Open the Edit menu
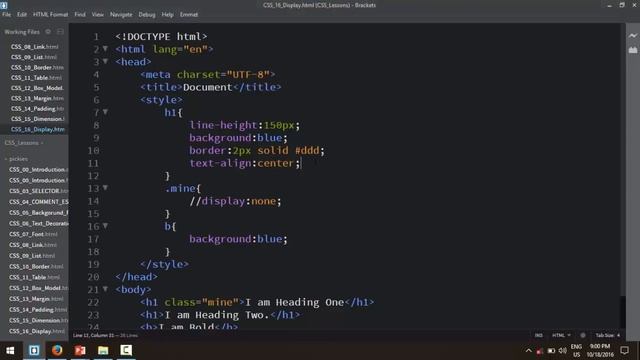The image size is (640, 360). click(22, 14)
